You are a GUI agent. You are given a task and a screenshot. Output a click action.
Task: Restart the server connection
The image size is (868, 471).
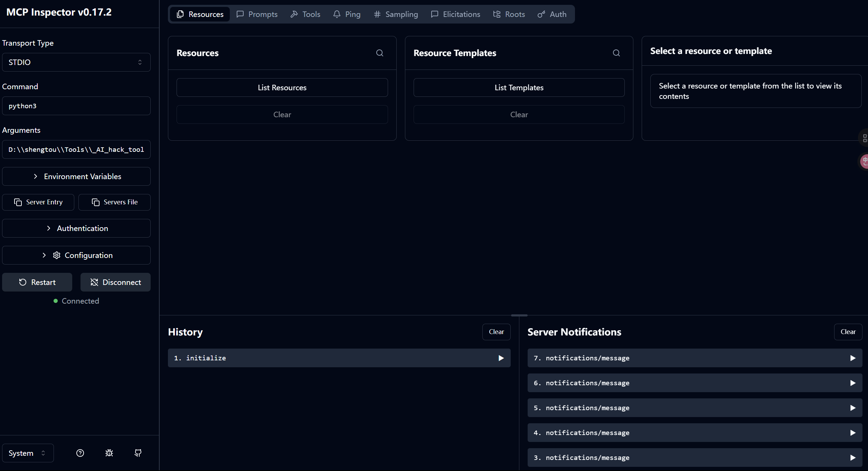[37, 282]
